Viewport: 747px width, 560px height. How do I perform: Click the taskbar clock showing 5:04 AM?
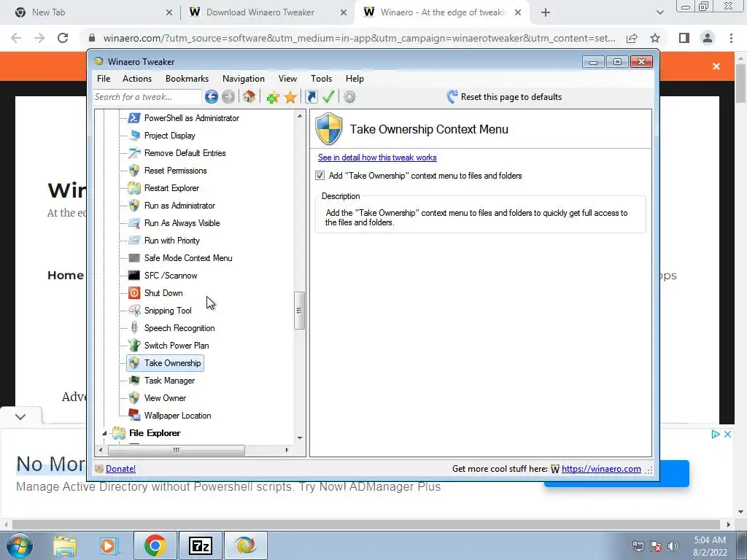click(x=710, y=546)
